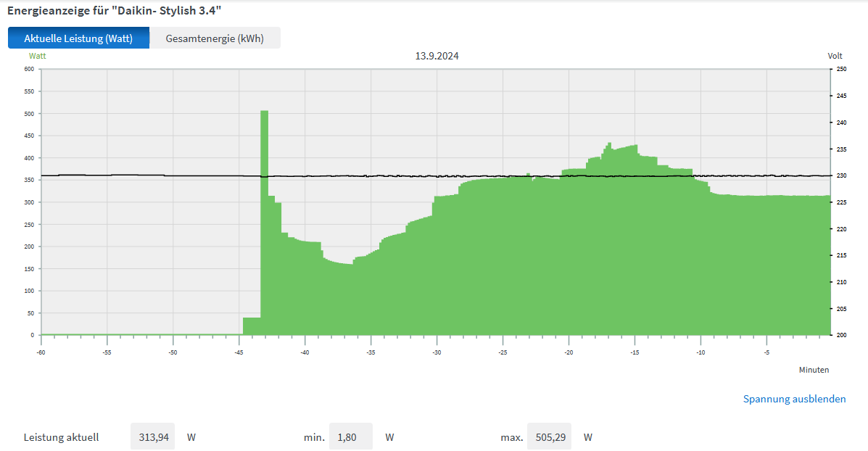Select the min. value field 1,80
The image size is (868, 451).
[x=351, y=437]
